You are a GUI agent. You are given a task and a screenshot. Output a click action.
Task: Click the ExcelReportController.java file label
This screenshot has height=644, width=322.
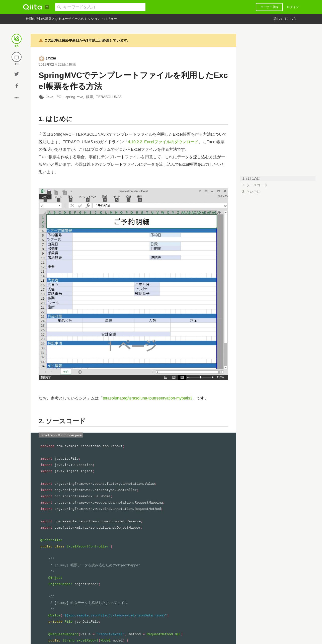coord(61,435)
